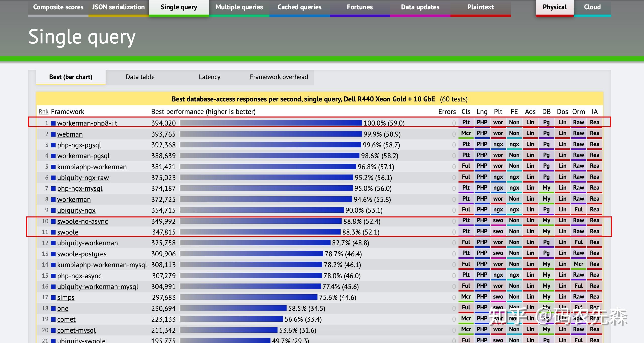Open the Latency view tab
This screenshot has height=343, width=644.
coord(209,77)
